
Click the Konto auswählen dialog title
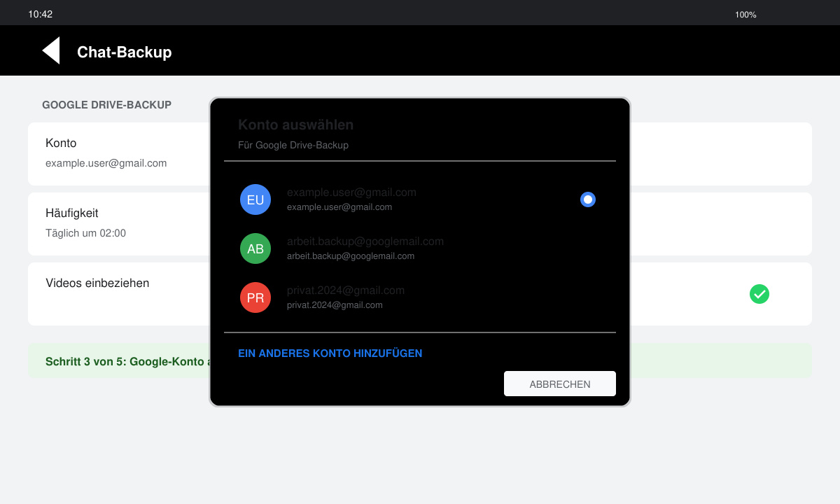tap(295, 125)
